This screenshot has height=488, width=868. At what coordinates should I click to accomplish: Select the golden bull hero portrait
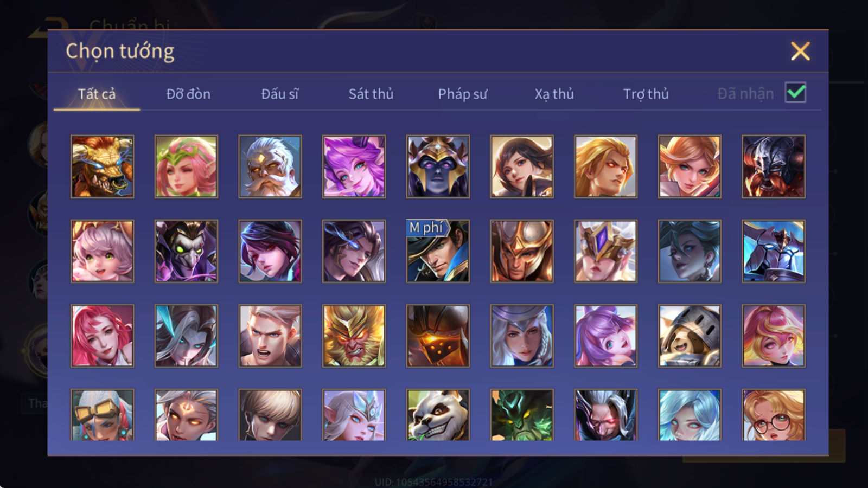[x=102, y=166]
